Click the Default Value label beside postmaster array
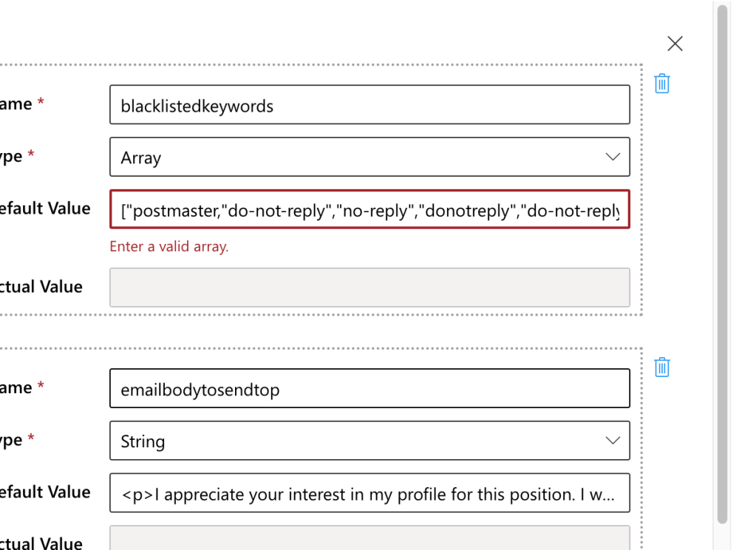This screenshot has width=756, height=550. (45, 208)
